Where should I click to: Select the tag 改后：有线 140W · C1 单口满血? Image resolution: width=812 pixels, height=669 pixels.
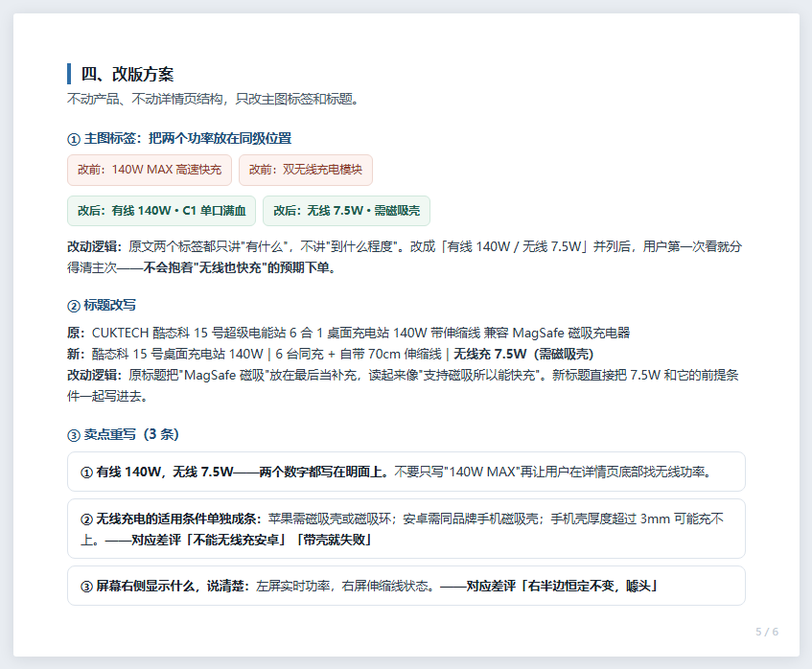[162, 211]
